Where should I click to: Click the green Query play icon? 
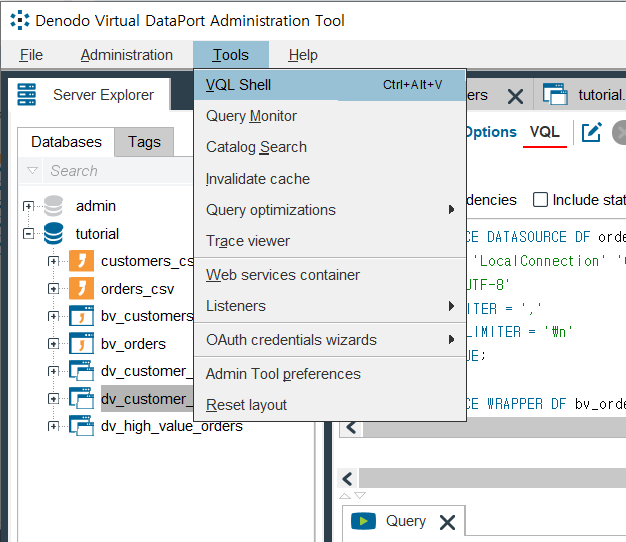click(x=363, y=521)
